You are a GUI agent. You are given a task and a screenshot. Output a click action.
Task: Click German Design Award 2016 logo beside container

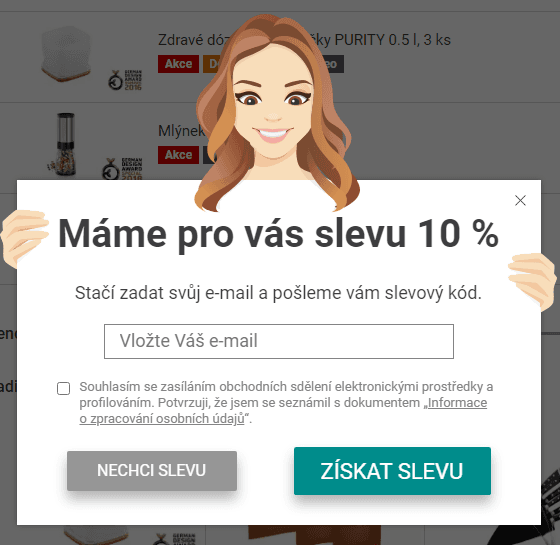[x=125, y=80]
